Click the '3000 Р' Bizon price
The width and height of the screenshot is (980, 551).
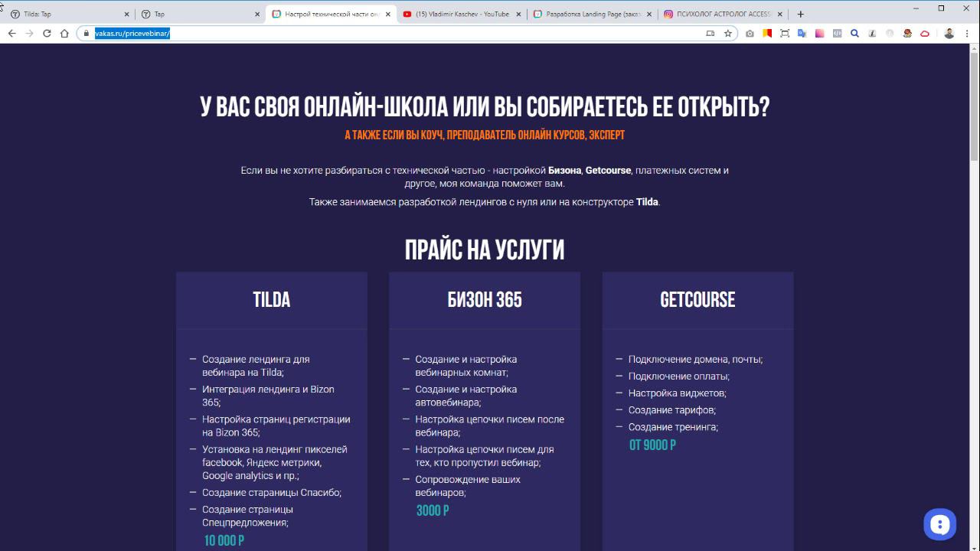[x=433, y=511]
